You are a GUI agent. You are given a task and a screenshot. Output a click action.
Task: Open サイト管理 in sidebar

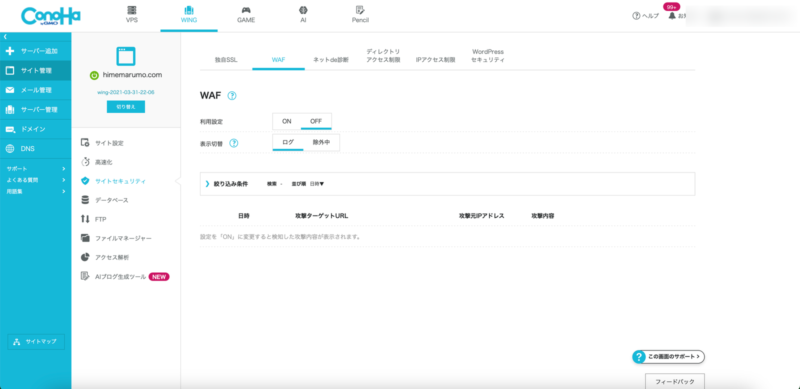36,70
